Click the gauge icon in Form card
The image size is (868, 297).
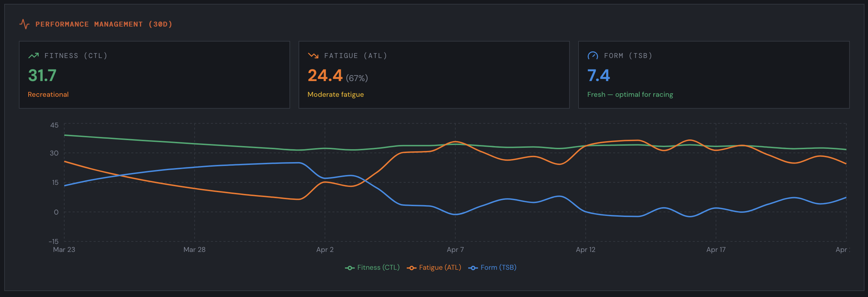pyautogui.click(x=593, y=56)
